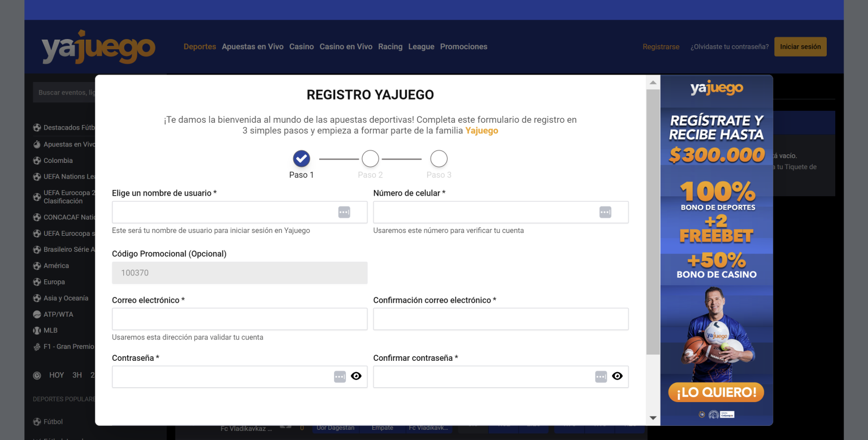Open Casino en Vivo navigation item
The image size is (868, 440).
(x=346, y=47)
